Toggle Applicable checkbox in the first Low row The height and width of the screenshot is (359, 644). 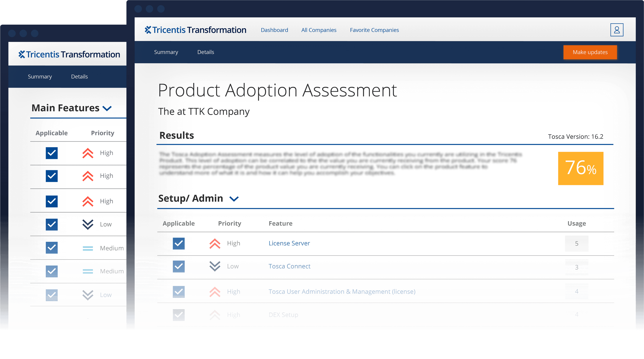coord(52,225)
